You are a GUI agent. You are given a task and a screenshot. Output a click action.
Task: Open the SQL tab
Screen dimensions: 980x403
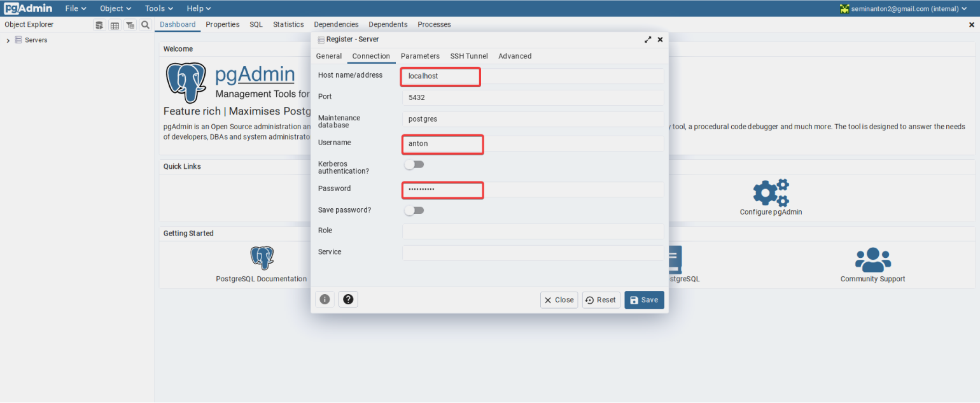coord(256,25)
